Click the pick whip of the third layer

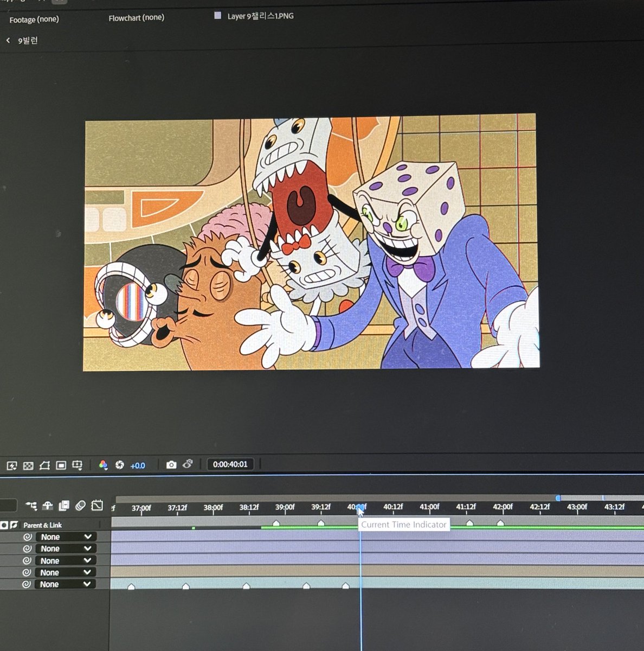tap(27, 561)
